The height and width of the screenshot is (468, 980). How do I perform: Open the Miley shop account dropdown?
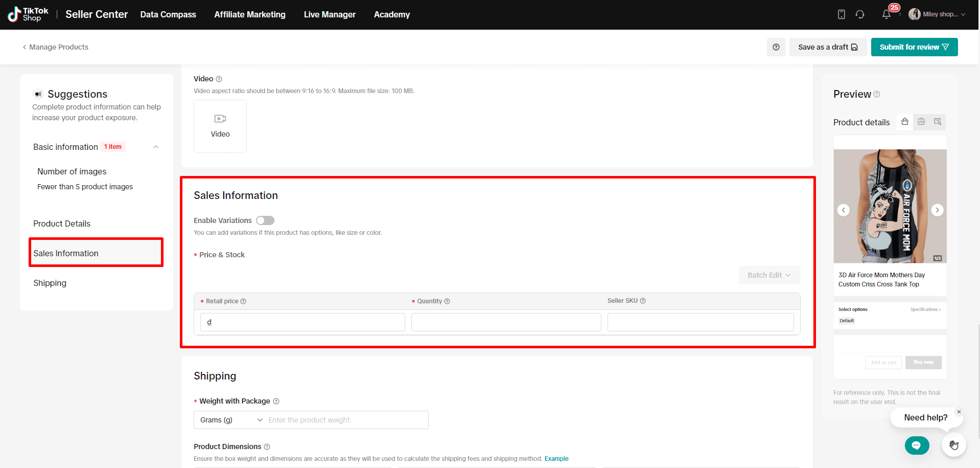[x=938, y=14]
